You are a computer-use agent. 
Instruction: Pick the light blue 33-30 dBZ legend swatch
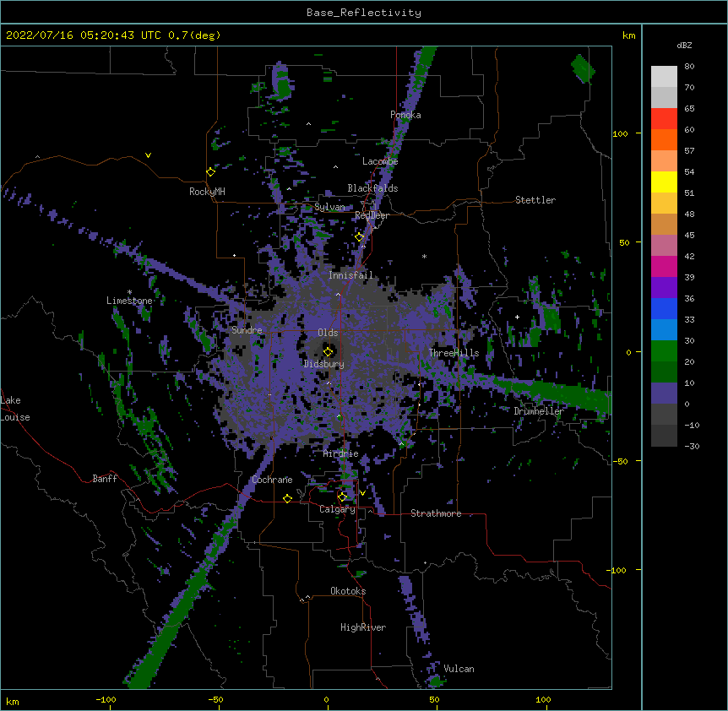click(x=664, y=330)
